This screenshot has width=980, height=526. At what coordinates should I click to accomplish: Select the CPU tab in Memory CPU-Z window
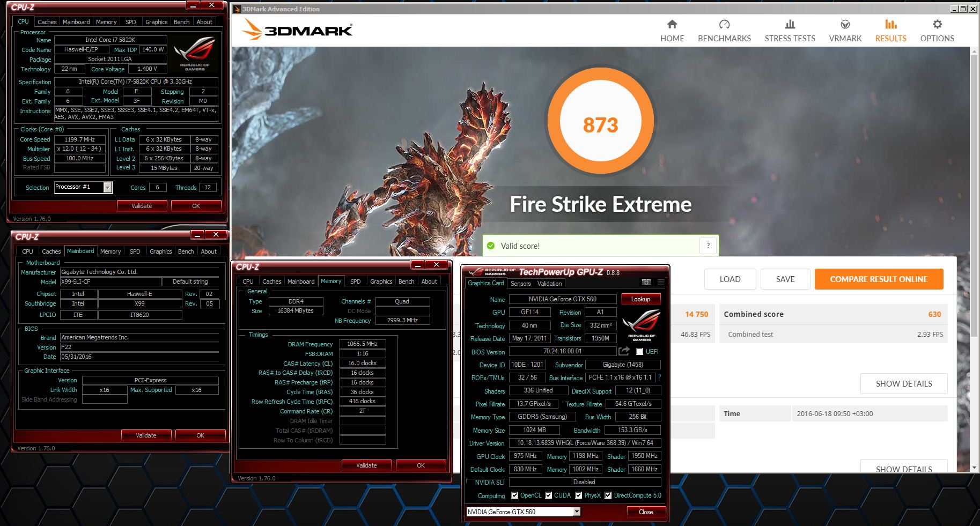click(248, 281)
